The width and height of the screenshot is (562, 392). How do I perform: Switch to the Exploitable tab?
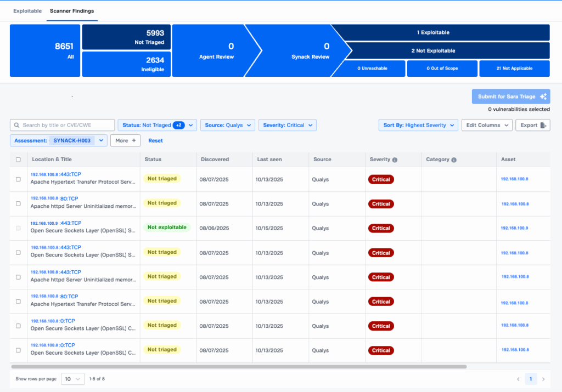coord(27,11)
